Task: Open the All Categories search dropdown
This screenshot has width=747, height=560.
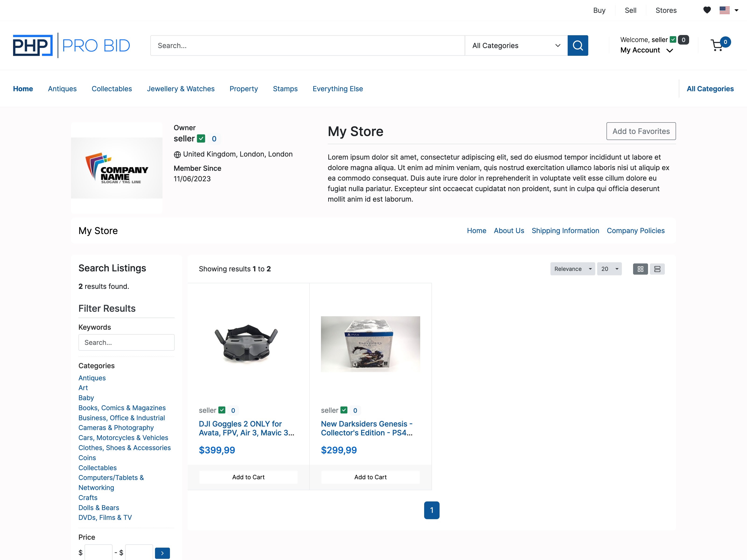Action: coord(516,45)
